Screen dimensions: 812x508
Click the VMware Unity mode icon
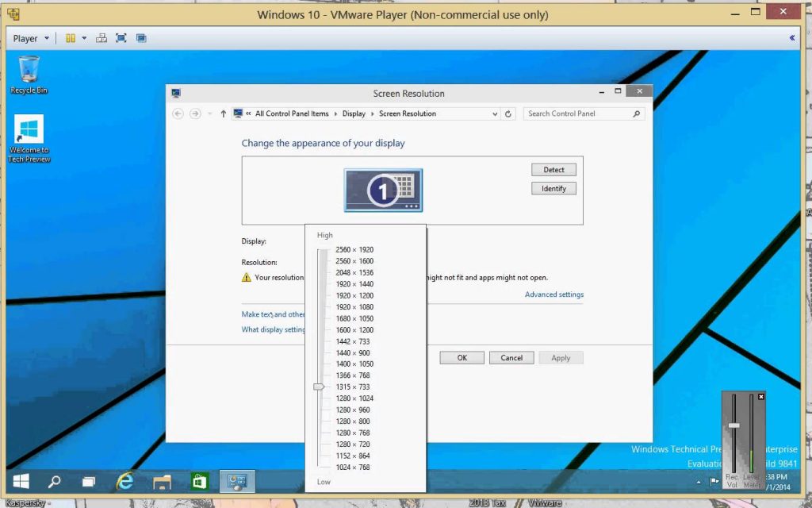(141, 38)
